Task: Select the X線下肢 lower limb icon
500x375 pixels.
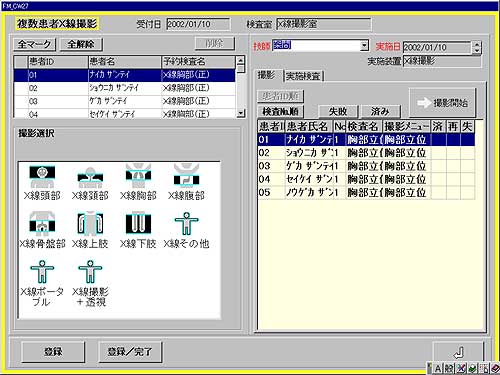Action: click(x=138, y=230)
